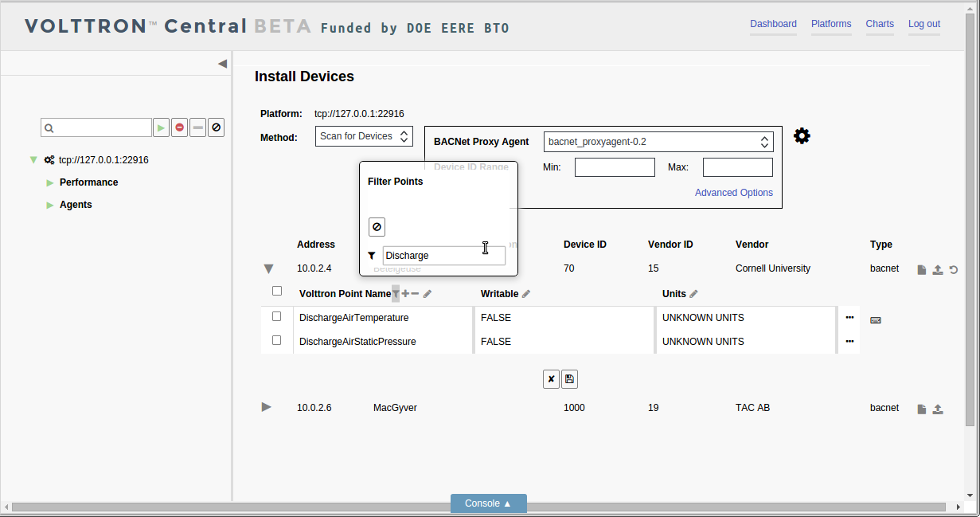Click the upload icon for device 10.0.2.4
Viewport: 980px width, 517px height.
click(938, 270)
